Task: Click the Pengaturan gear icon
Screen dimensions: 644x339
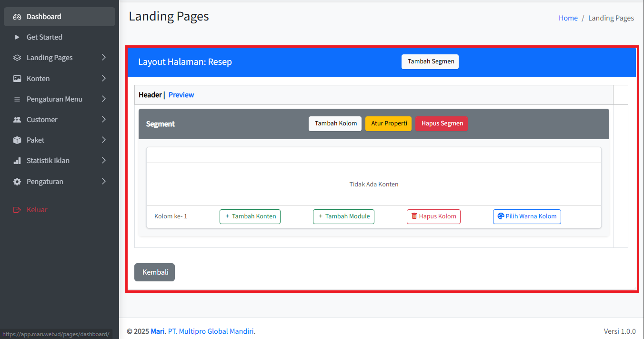Action: [x=17, y=182]
